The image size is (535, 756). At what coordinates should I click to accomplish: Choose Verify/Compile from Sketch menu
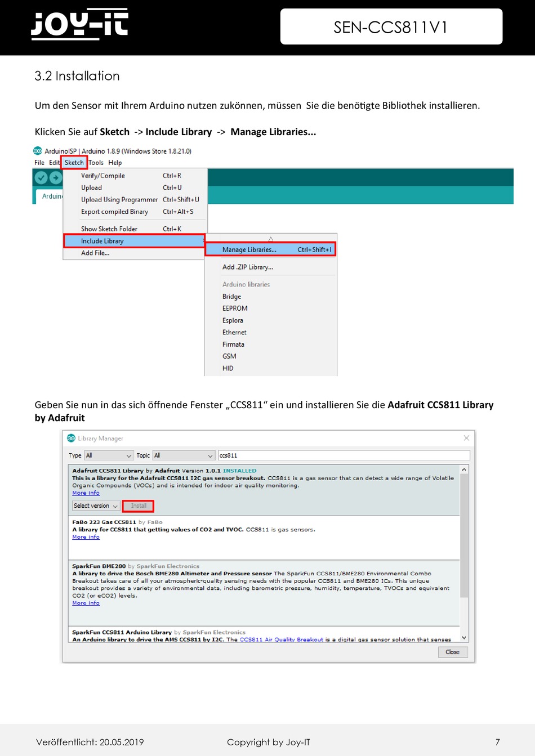tap(135, 176)
